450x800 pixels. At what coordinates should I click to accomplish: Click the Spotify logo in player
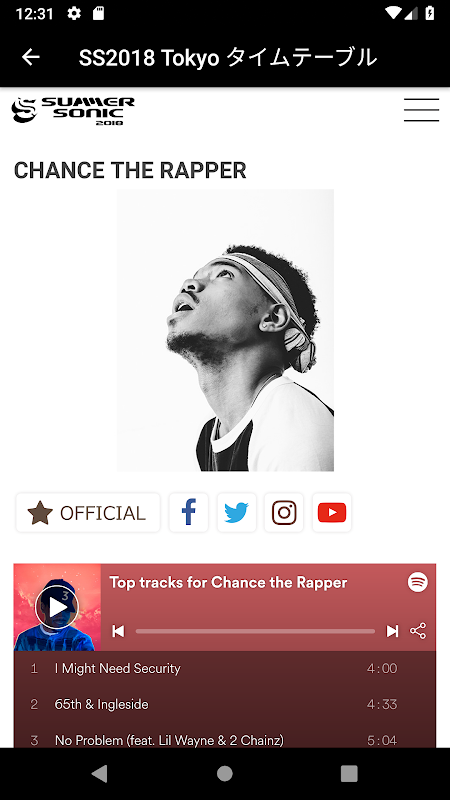pos(418,582)
